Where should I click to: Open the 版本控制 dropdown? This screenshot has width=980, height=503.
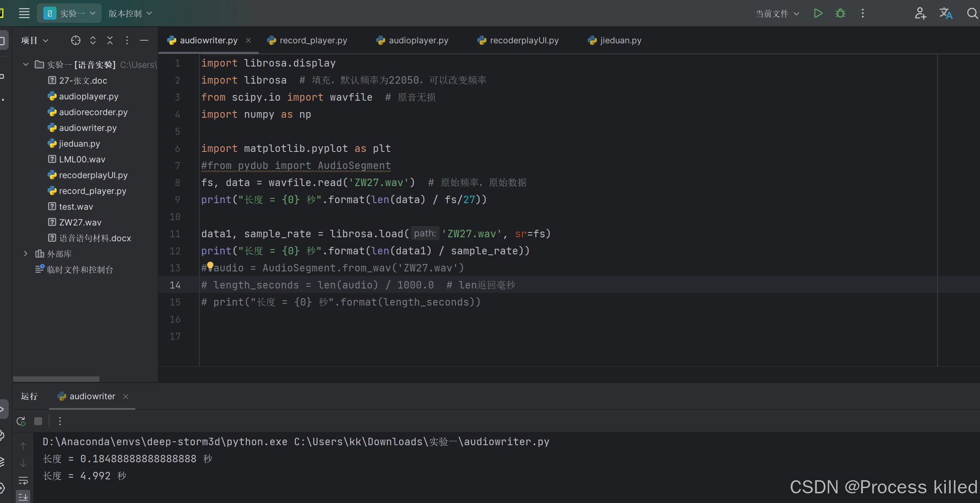tap(130, 13)
